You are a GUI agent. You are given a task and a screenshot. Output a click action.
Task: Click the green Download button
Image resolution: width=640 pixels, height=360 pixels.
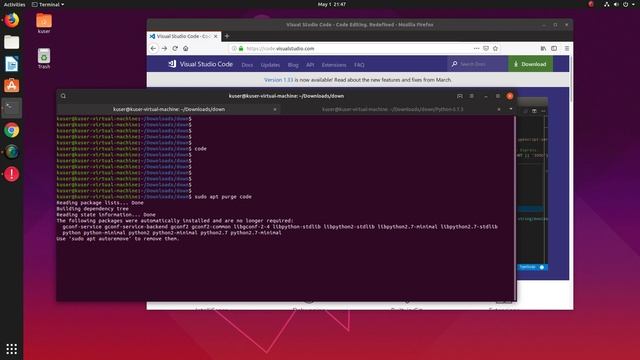coord(530,64)
